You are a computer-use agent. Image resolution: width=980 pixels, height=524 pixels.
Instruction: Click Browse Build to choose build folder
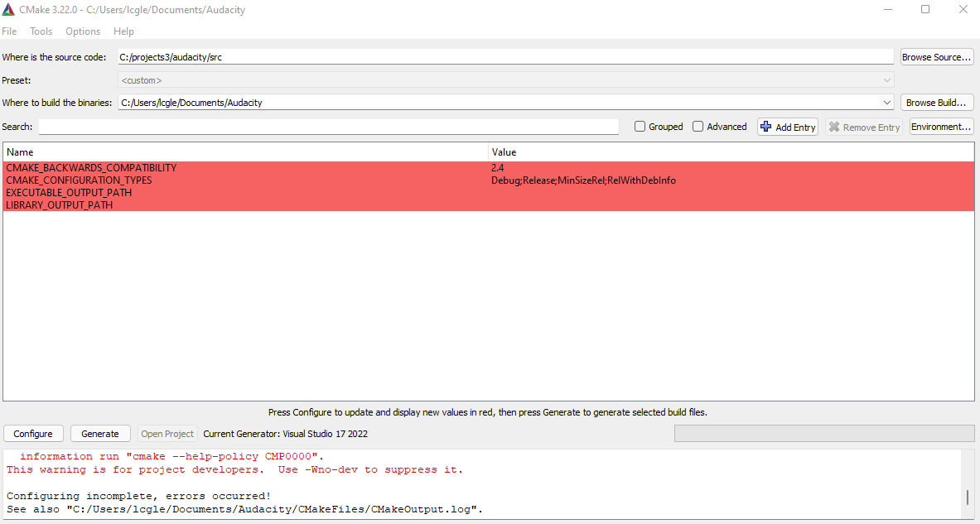[x=936, y=102]
